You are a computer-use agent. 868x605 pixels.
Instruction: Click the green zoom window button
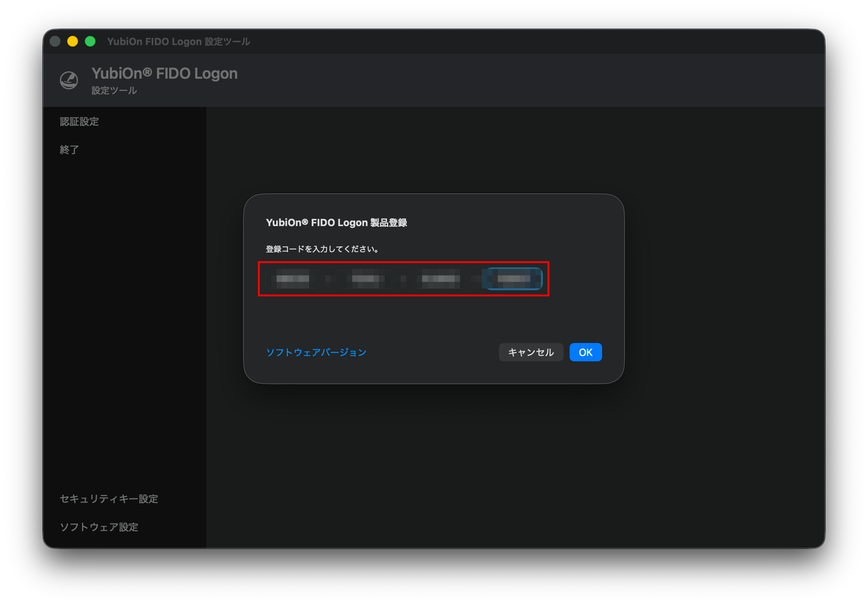(90, 41)
